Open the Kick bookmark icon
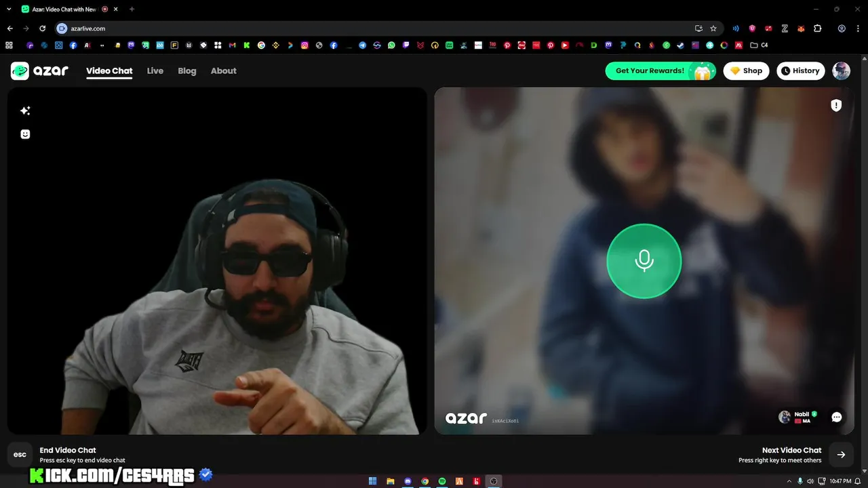The height and width of the screenshot is (488, 868). [x=247, y=45]
